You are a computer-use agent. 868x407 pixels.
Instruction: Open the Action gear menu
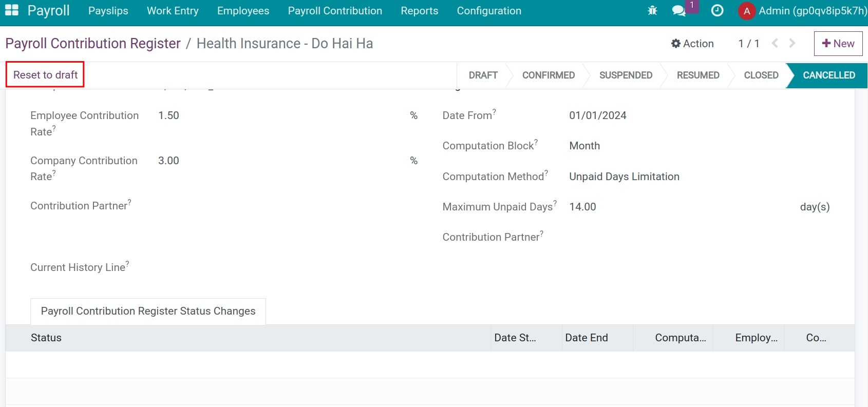(x=692, y=44)
